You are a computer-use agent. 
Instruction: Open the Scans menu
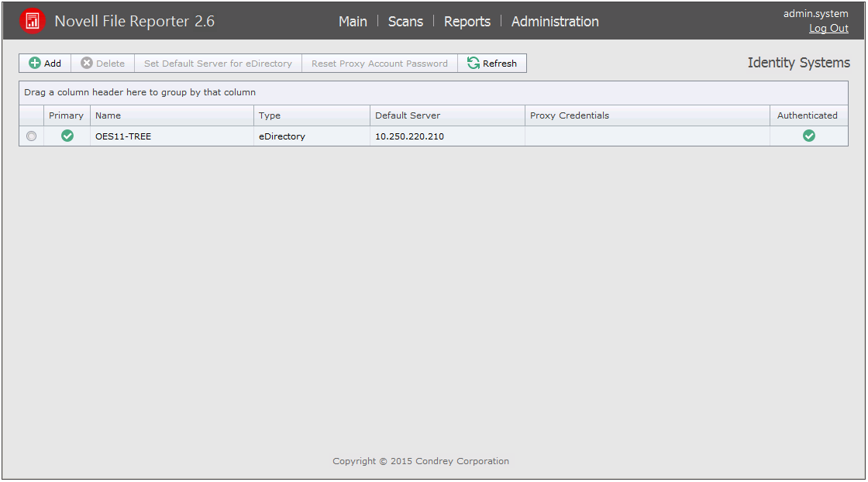click(x=405, y=22)
